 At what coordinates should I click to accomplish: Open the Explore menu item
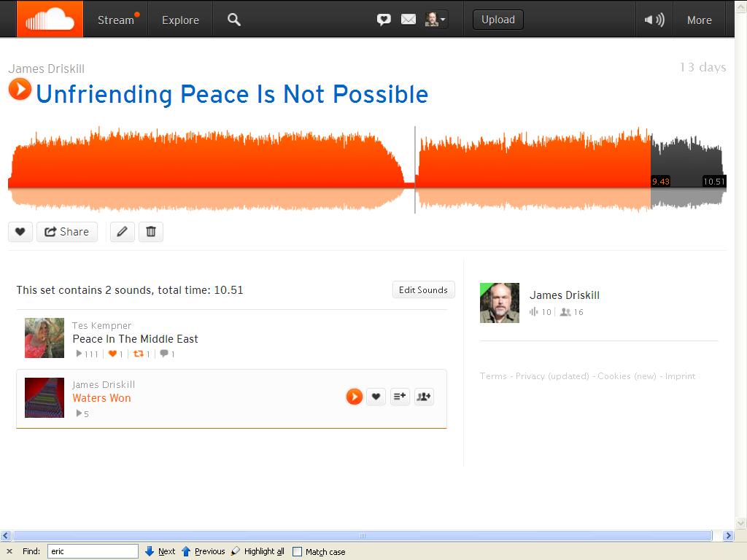(181, 20)
